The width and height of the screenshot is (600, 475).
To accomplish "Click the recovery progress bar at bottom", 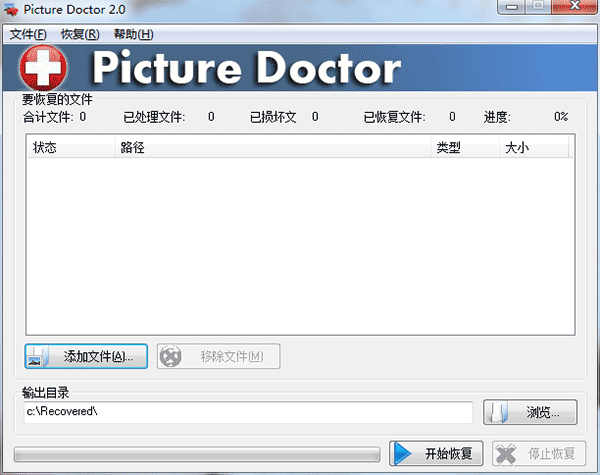I will 197,454.
